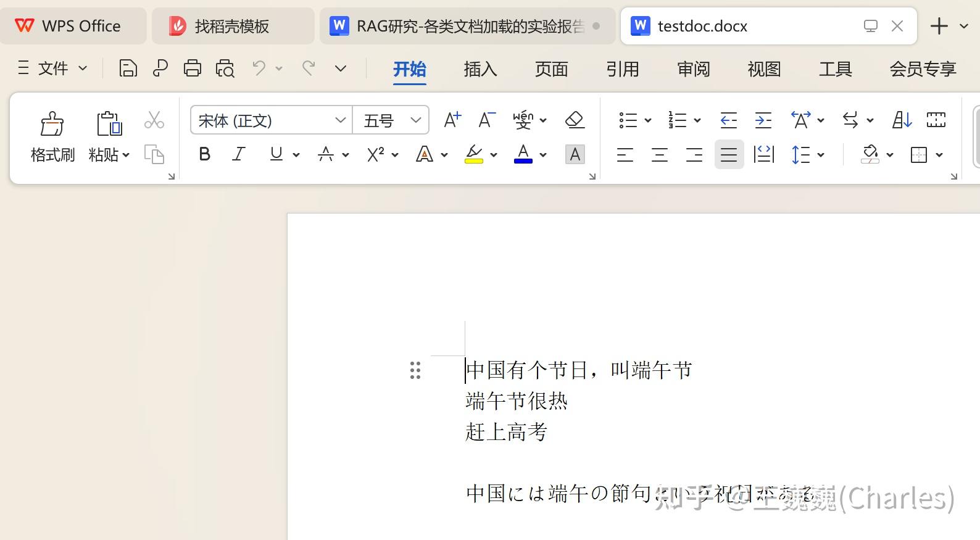Switch to the 页面 ribbon tab

tap(552, 69)
